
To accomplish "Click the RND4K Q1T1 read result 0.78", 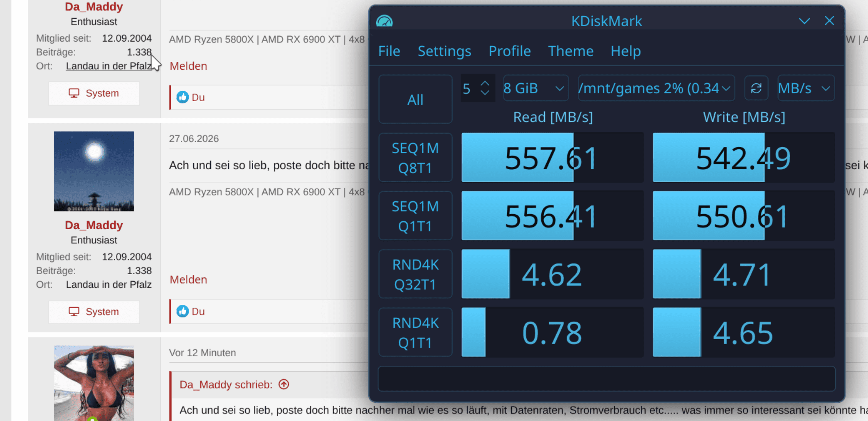I will [552, 332].
